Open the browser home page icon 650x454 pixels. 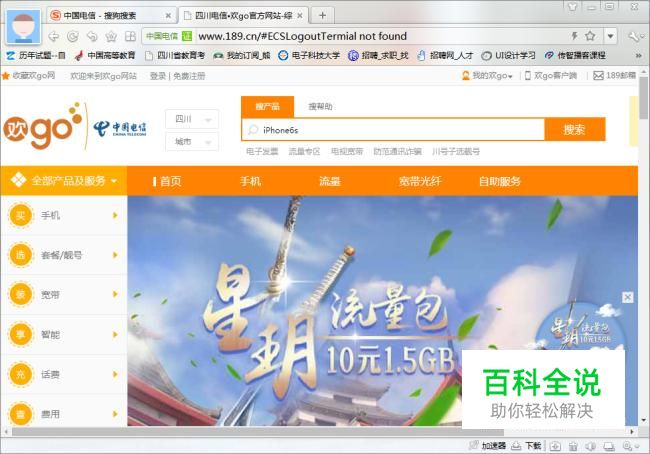(111, 36)
